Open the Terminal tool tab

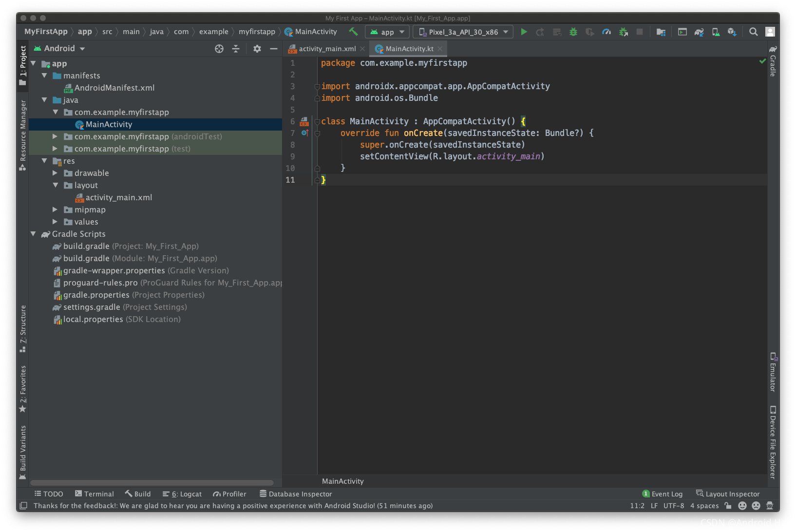pos(95,494)
